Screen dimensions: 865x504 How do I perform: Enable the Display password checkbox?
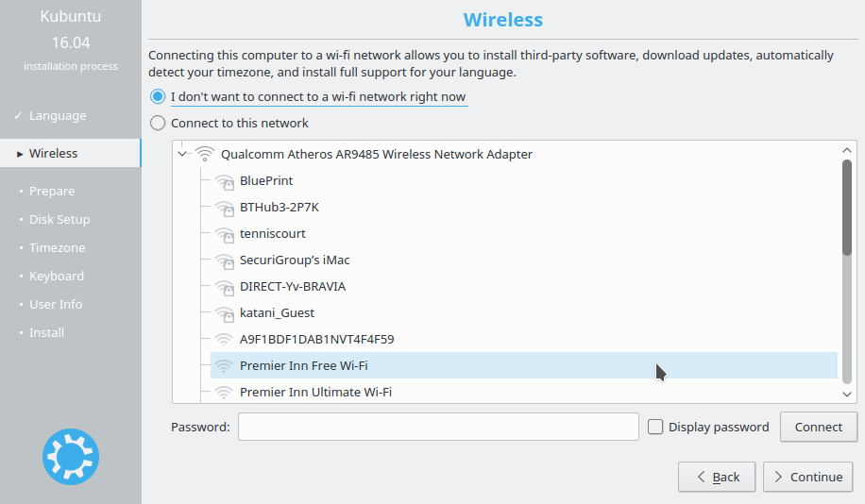pos(655,427)
